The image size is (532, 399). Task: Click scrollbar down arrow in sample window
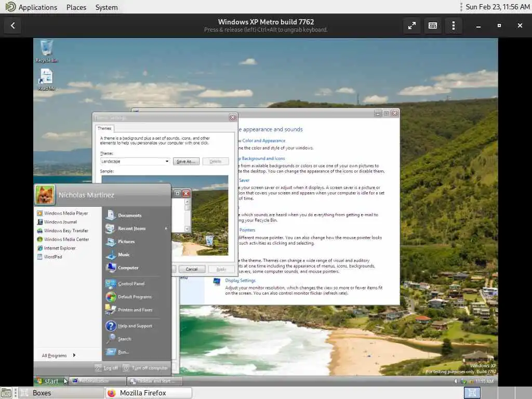pos(187,229)
